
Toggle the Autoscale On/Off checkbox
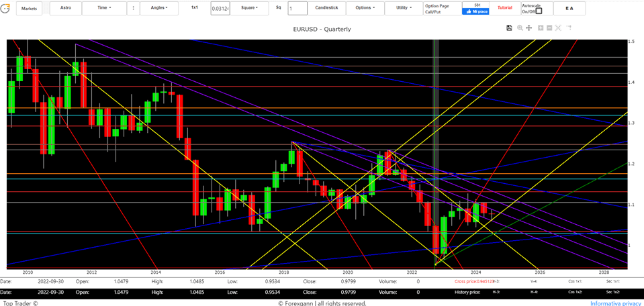tap(538, 11)
